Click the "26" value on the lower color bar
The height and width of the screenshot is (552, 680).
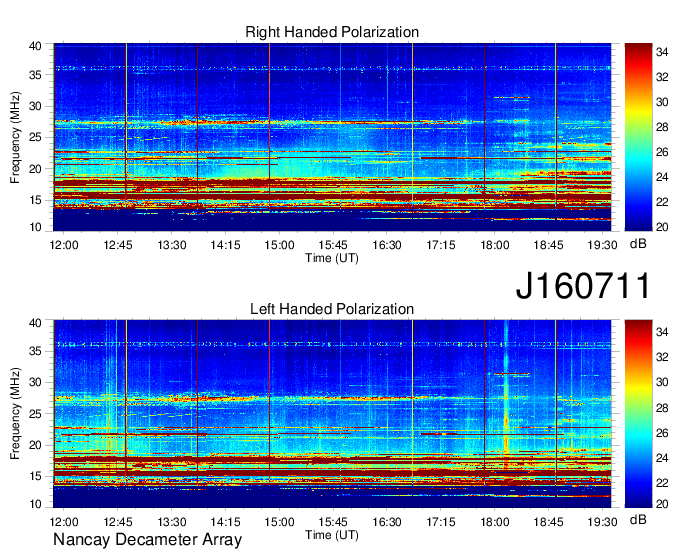(x=662, y=433)
